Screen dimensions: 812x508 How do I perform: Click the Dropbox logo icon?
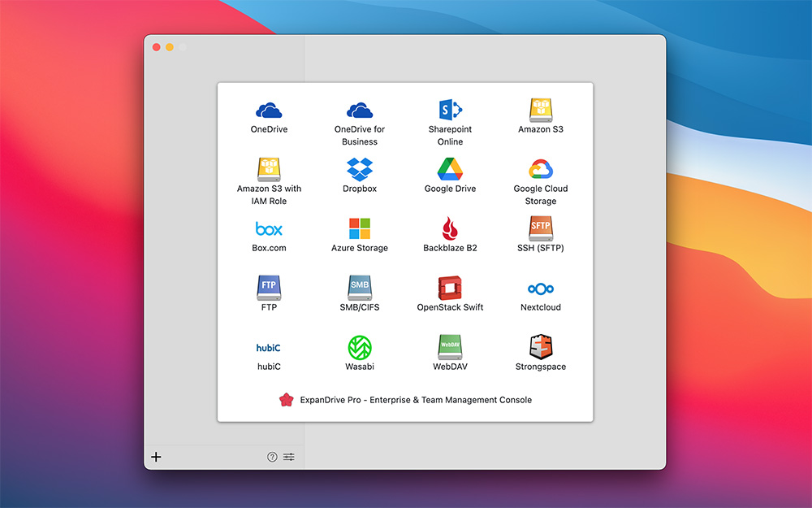pyautogui.click(x=360, y=170)
